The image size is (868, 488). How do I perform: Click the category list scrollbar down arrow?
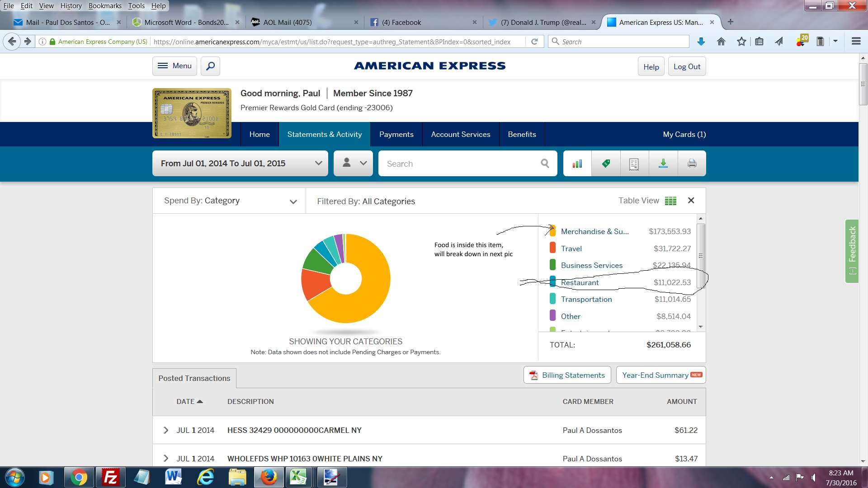pyautogui.click(x=701, y=327)
